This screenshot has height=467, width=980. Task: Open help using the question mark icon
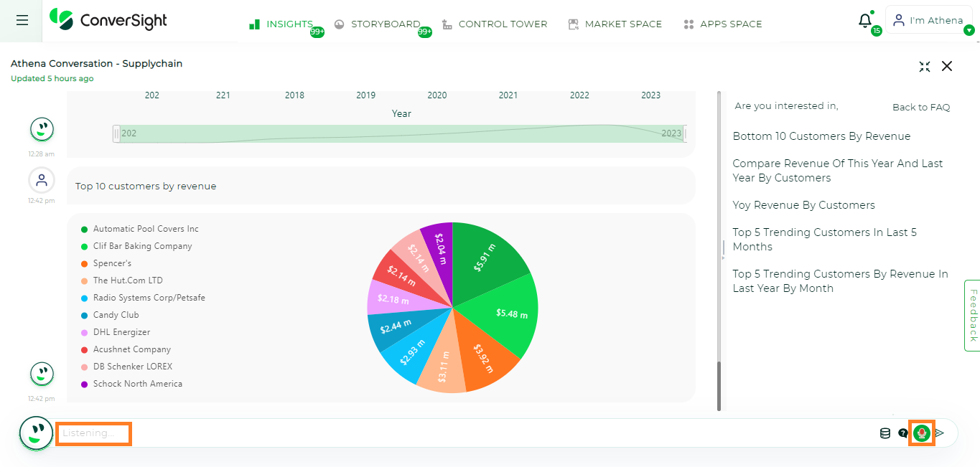pyautogui.click(x=903, y=433)
